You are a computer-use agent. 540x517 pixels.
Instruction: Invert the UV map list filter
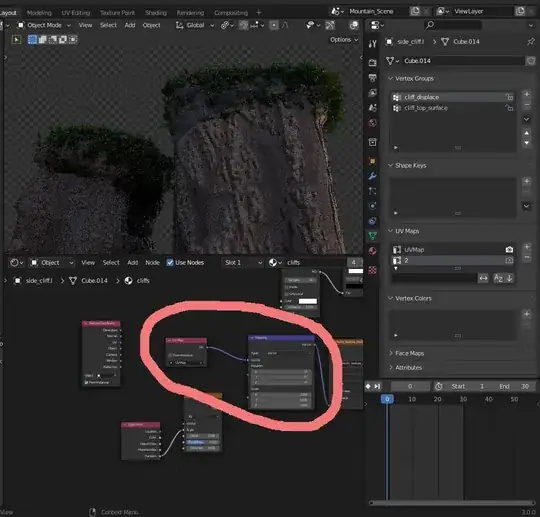tap(483, 278)
